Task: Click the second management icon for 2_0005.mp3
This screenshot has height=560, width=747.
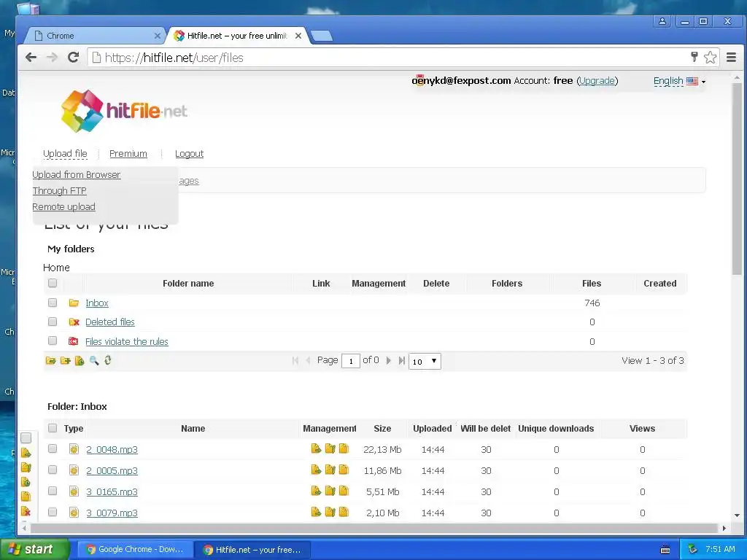Action: [330, 470]
